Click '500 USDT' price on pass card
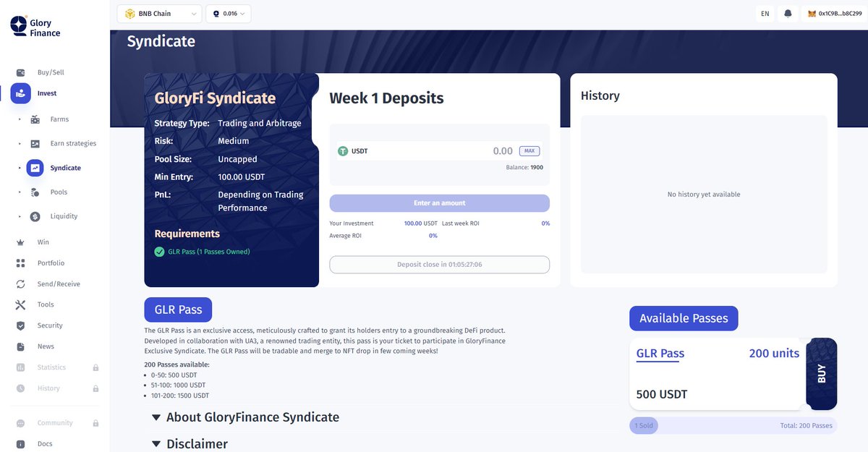The width and height of the screenshot is (868, 452). 662,394
